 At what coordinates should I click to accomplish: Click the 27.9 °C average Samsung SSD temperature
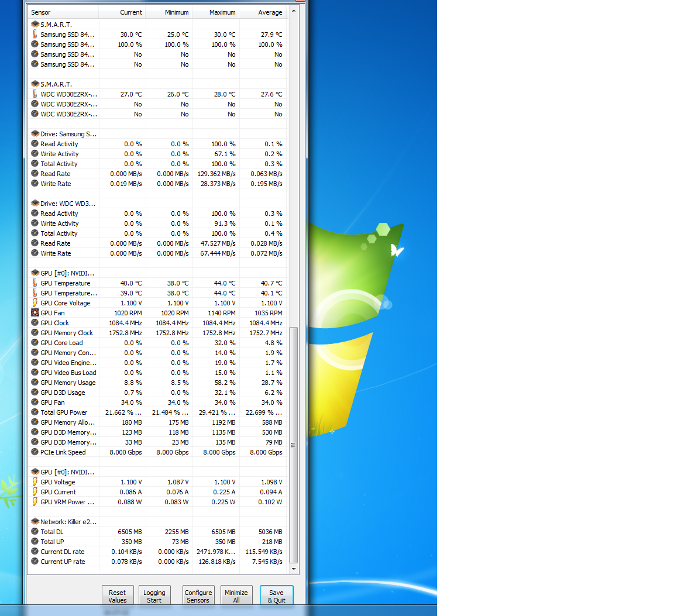pos(271,35)
